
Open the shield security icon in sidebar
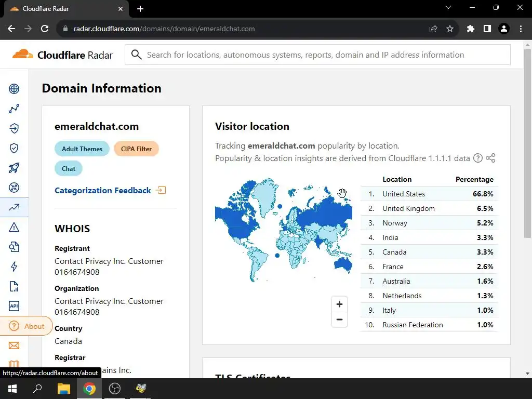click(14, 148)
